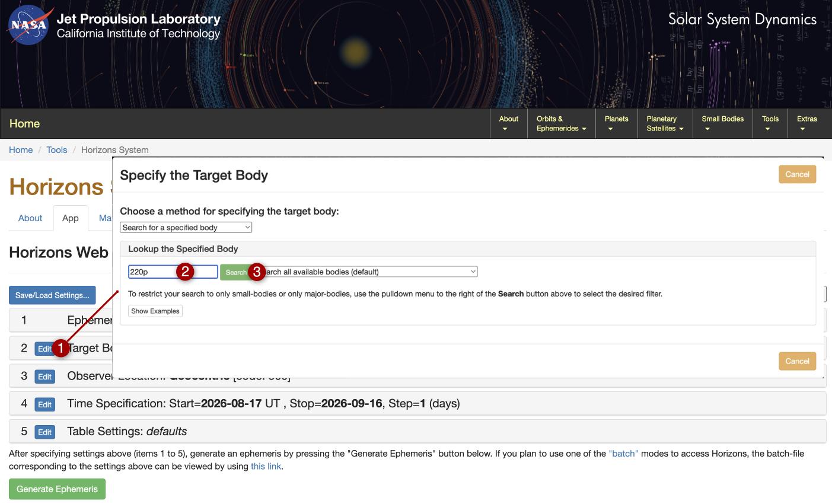Open the search filter dropdown for all bodies

pyautogui.click(x=365, y=272)
